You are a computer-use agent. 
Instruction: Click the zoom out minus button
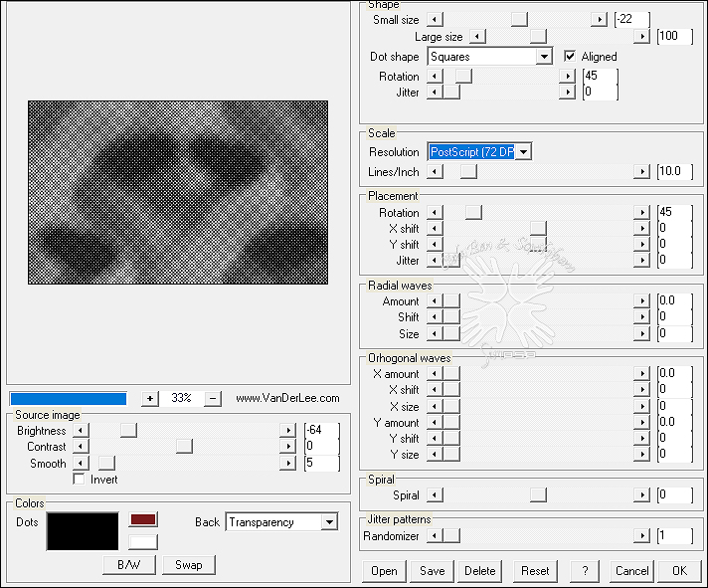tap(213, 398)
